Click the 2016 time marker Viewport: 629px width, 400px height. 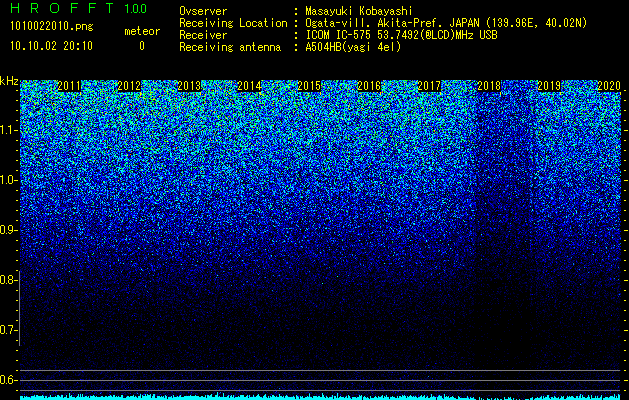point(369,86)
